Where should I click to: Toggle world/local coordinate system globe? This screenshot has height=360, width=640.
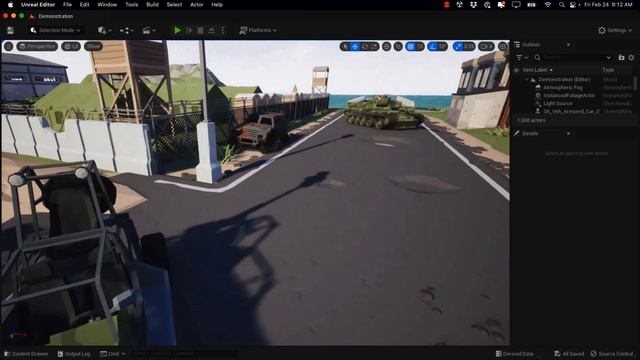tap(387, 47)
